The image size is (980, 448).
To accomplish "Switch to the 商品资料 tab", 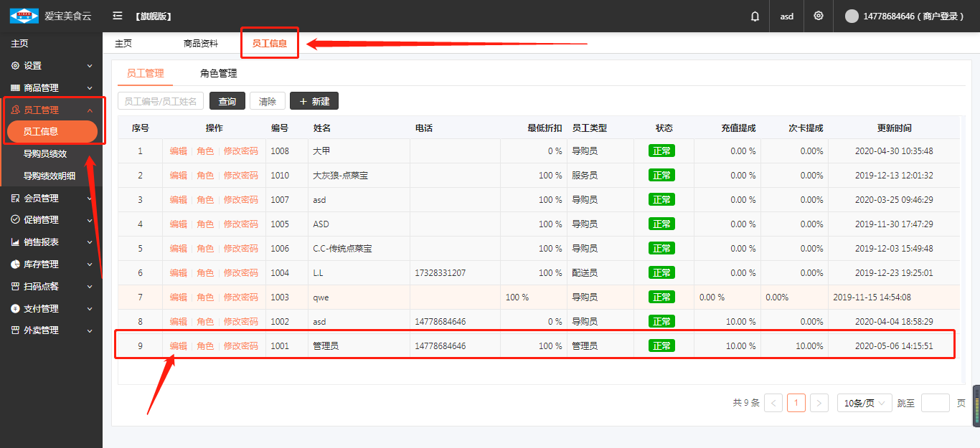I will coord(201,43).
